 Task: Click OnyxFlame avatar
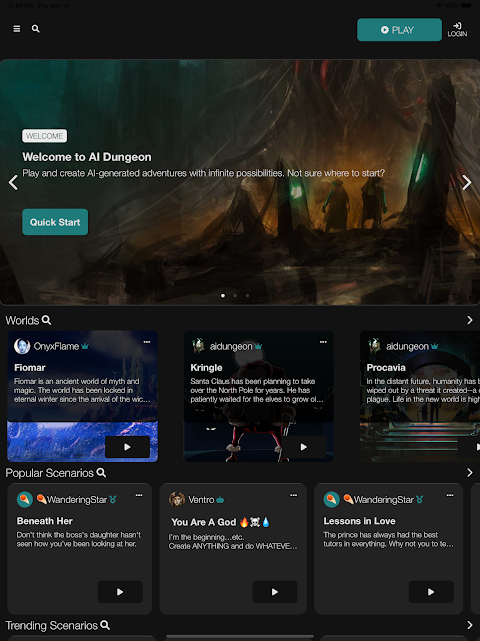[22, 346]
